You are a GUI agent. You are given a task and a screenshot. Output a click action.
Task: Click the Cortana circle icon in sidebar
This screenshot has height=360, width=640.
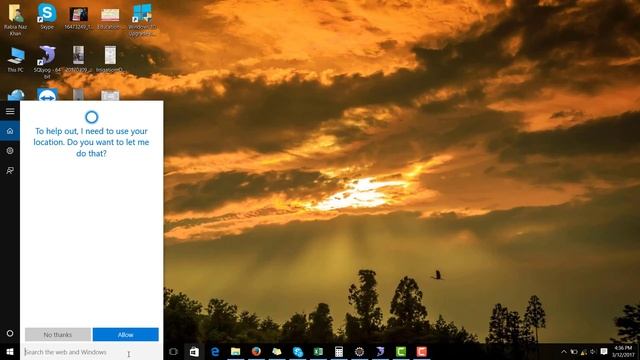point(10,333)
